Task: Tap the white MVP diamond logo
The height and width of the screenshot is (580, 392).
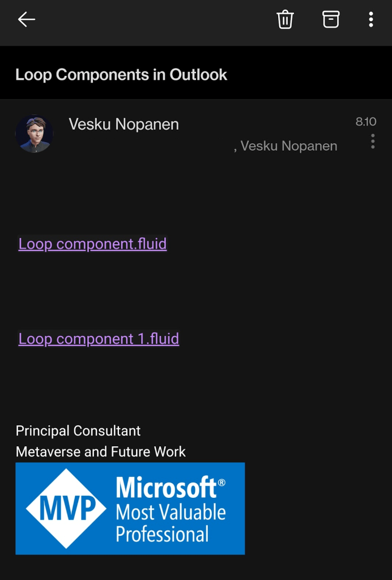Action: click(66, 508)
